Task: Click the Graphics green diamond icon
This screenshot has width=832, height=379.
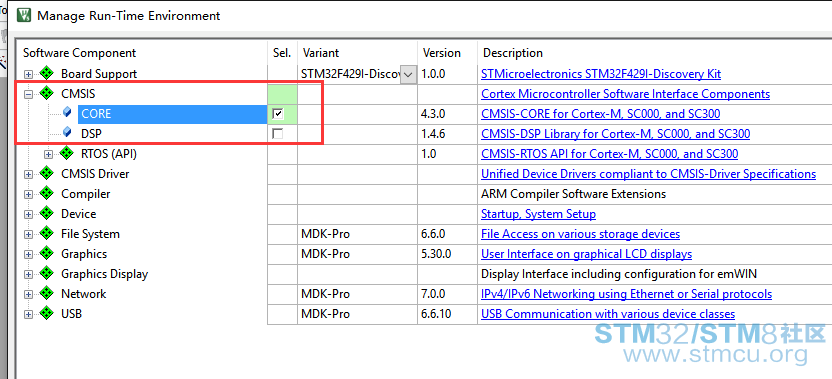Action: pyautogui.click(x=47, y=254)
